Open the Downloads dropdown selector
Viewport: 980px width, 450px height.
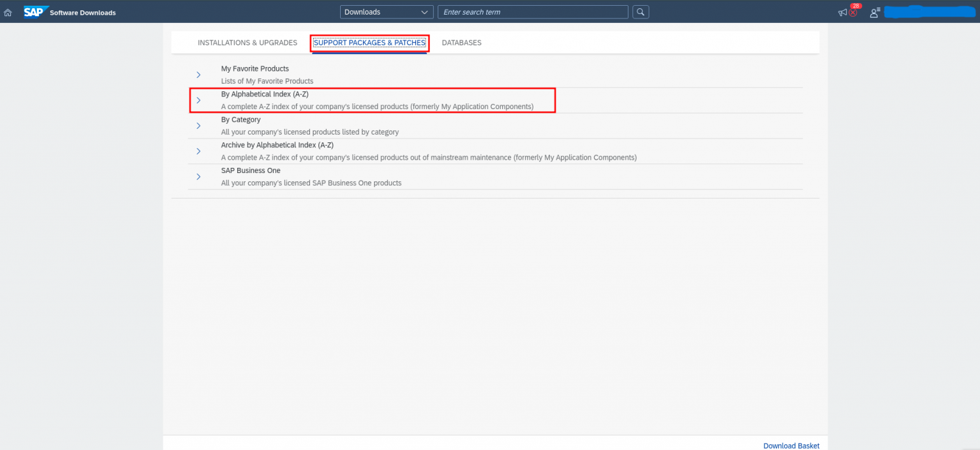386,11
